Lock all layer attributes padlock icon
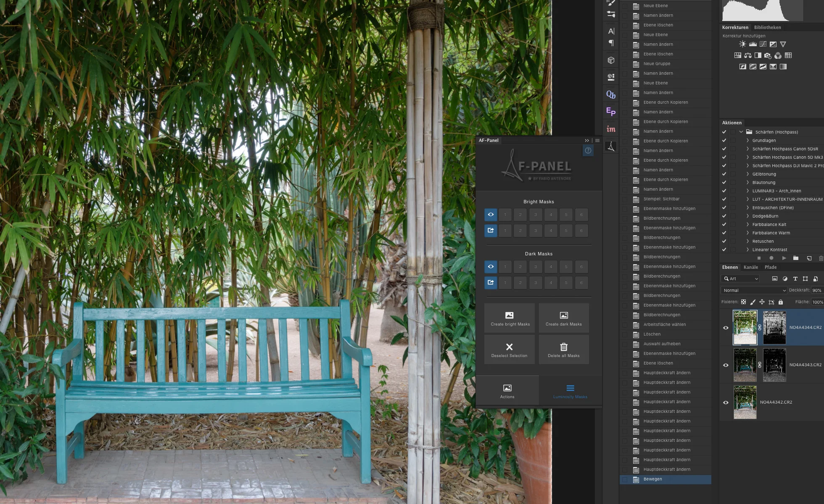Screen dimensions: 824x504 781,302
